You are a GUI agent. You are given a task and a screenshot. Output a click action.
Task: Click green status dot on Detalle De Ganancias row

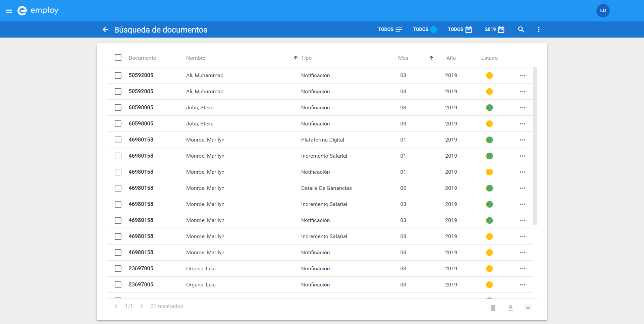tap(489, 188)
